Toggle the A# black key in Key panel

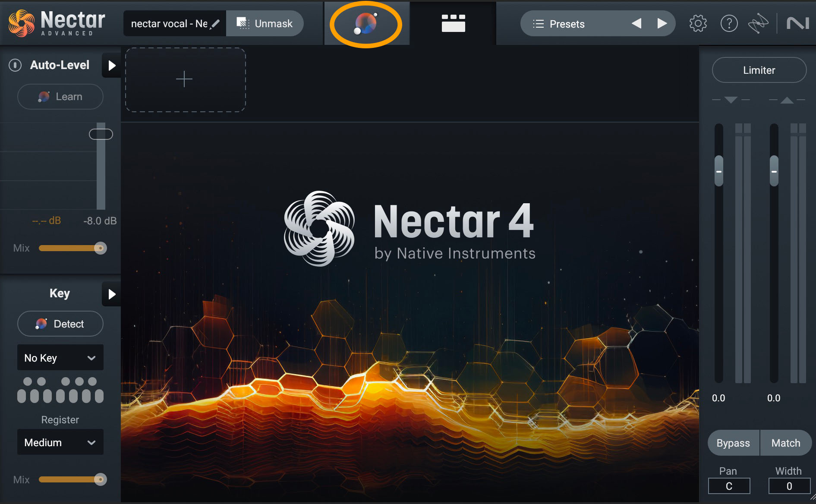pyautogui.click(x=92, y=381)
